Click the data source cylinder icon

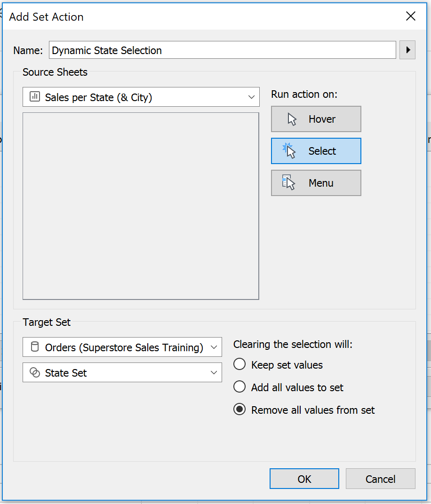tap(35, 346)
